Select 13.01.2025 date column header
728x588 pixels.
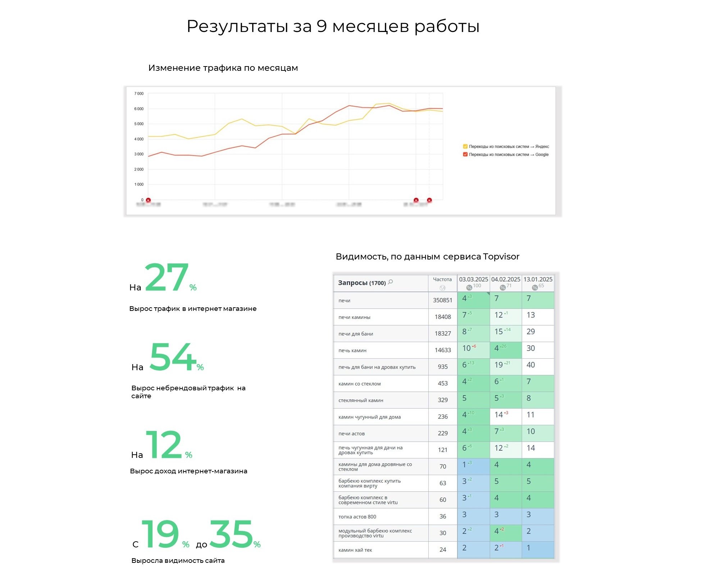coord(538,279)
